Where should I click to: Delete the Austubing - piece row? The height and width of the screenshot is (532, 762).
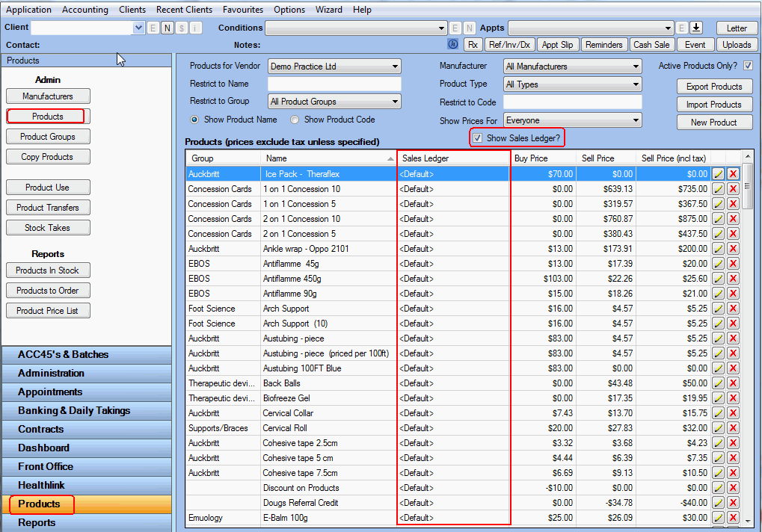pos(734,338)
